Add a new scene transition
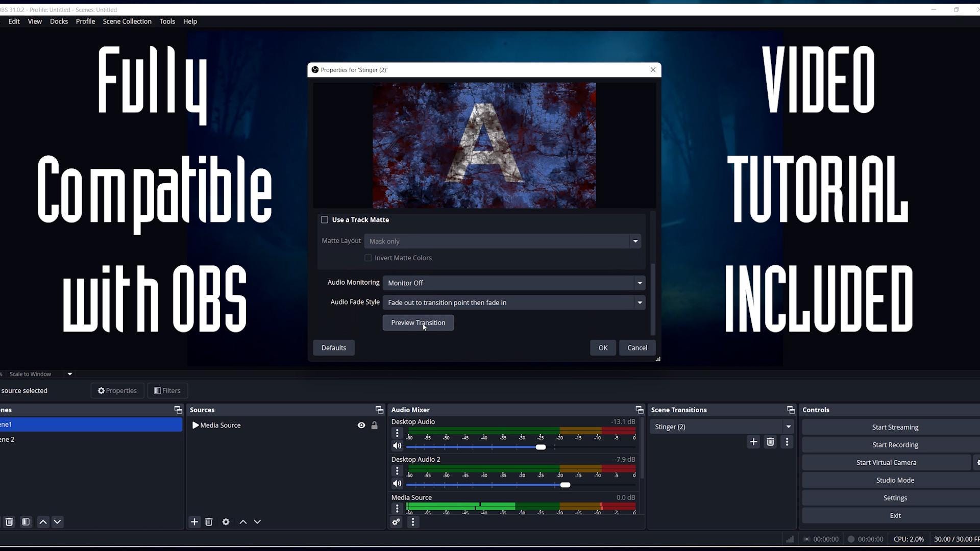The image size is (980, 551). 753,442
